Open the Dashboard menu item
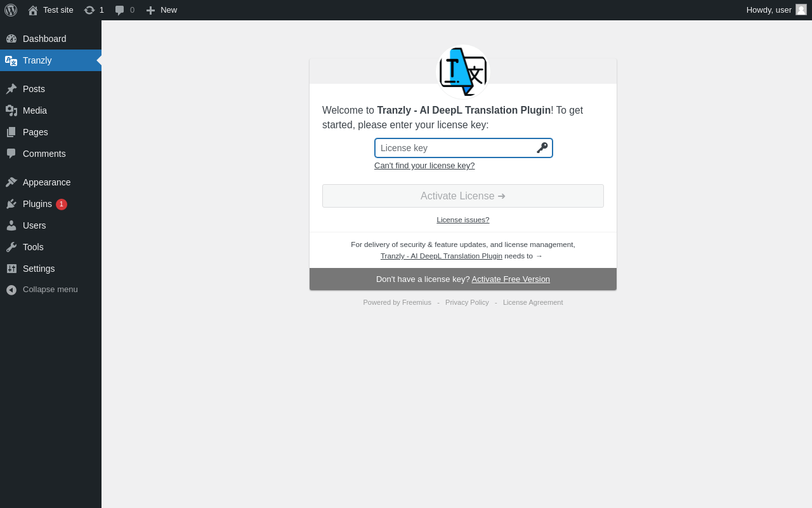Screen dimensions: 812x508 [x=51, y=39]
